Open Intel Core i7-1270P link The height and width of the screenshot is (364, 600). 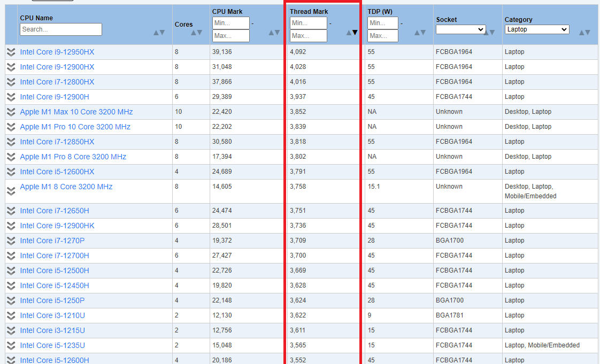[52, 241]
